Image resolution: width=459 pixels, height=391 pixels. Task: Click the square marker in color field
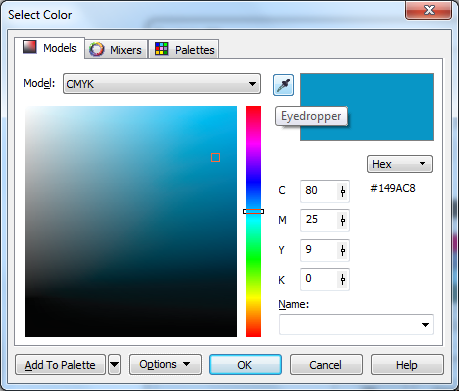pyautogui.click(x=215, y=157)
